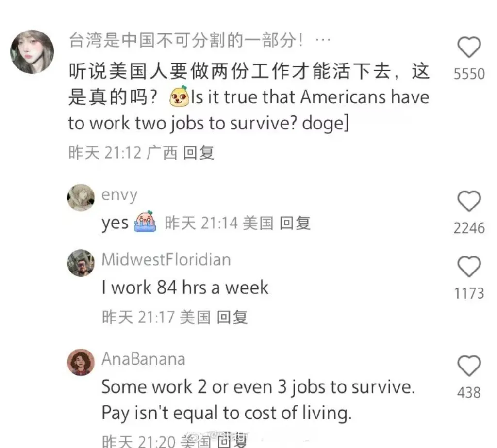Reply to envy's comment via 回复

[295, 223]
